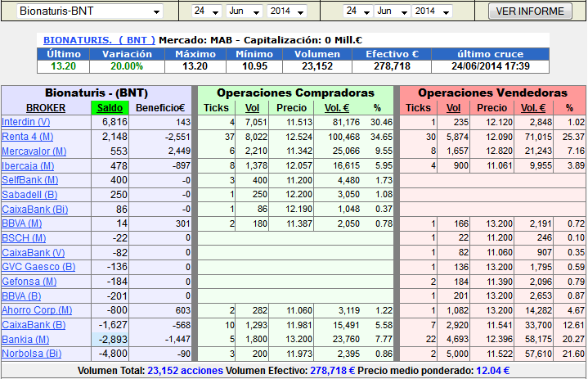The image size is (588, 379).
Task: Select the 7,051 buy volume for Interdin
Action: [256, 122]
